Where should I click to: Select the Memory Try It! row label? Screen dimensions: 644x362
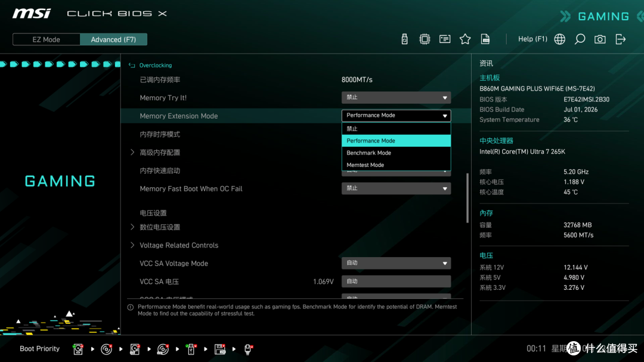click(163, 98)
